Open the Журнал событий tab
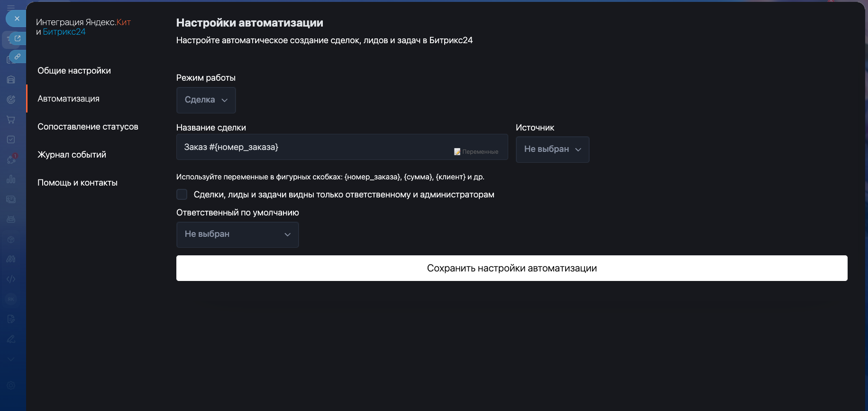Viewport: 868px width, 411px height. coord(72,155)
